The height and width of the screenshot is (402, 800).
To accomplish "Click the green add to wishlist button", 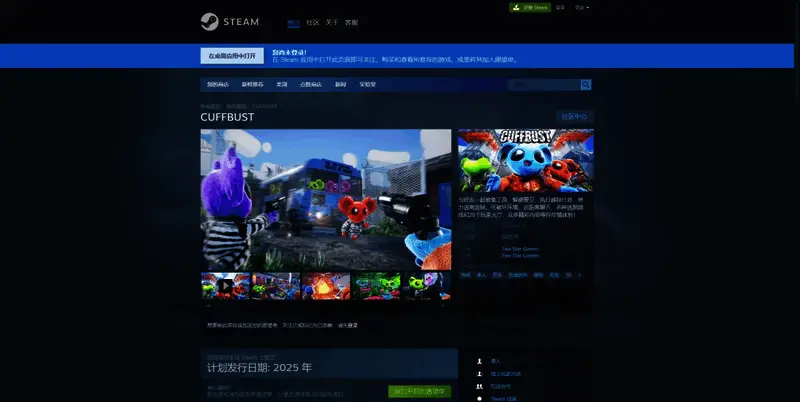I will click(x=419, y=391).
